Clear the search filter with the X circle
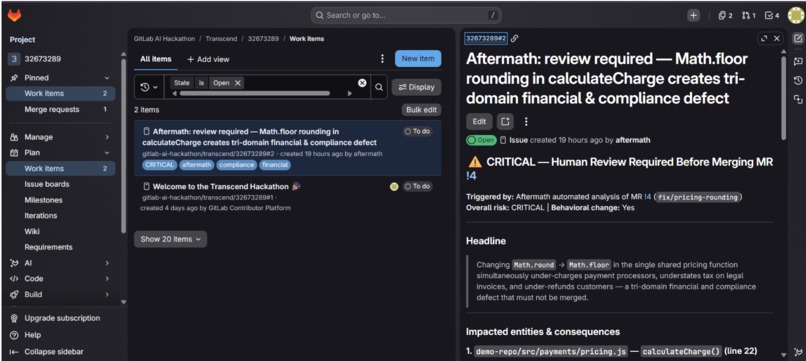This screenshot has width=806, height=361. point(362,83)
